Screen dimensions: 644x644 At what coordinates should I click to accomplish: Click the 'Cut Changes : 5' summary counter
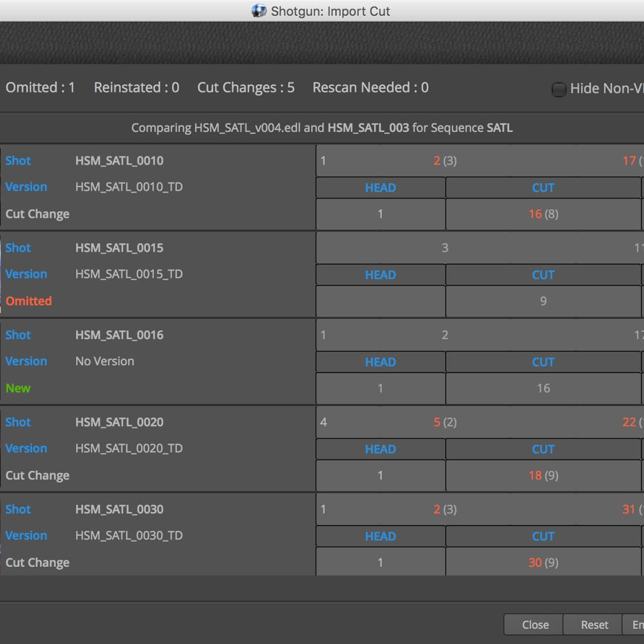pos(246,87)
